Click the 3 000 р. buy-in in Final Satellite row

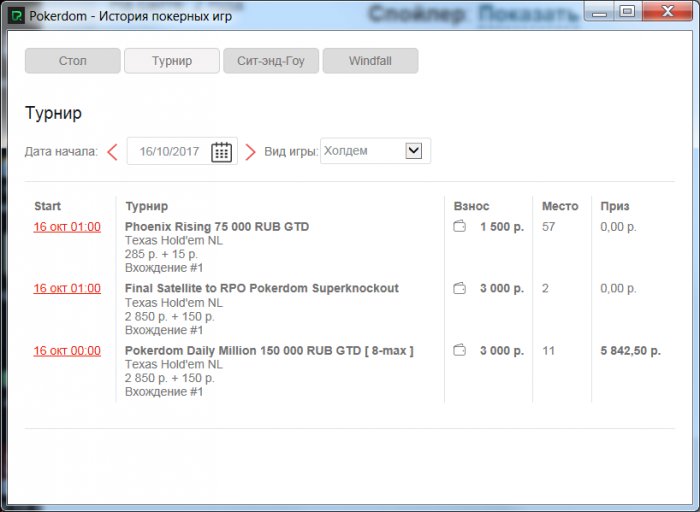(502, 288)
